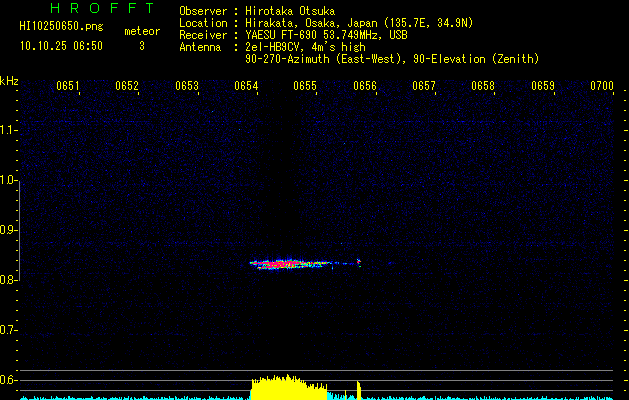629x400 pixels.
Task: Click the 0.8 kHz frequency label
Action: [x=8, y=280]
